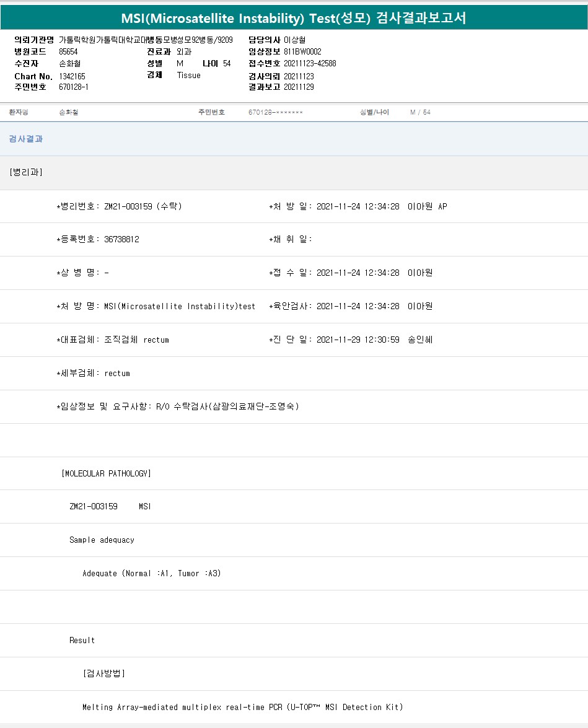Click the Adequate (Normal :A1, Tumor :A3) result
The width and height of the screenshot is (588, 728).
[152, 574]
